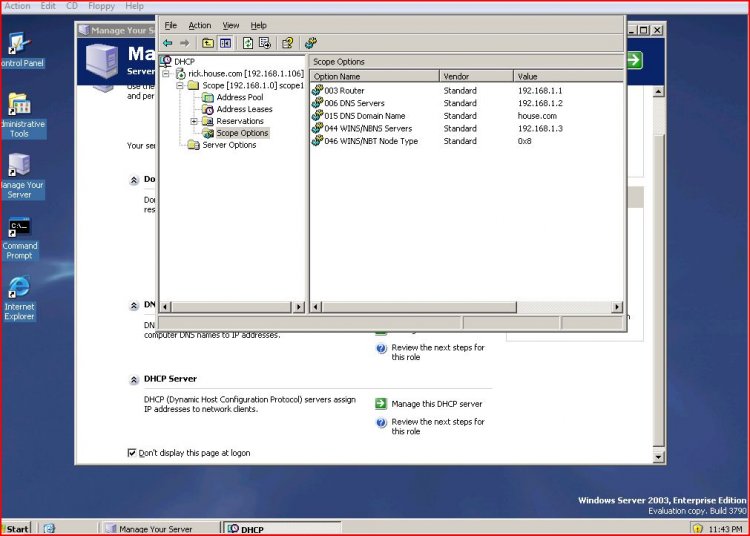Screen dimensions: 750x536
Task: Sort by Option Name column header
Action: 375,77
